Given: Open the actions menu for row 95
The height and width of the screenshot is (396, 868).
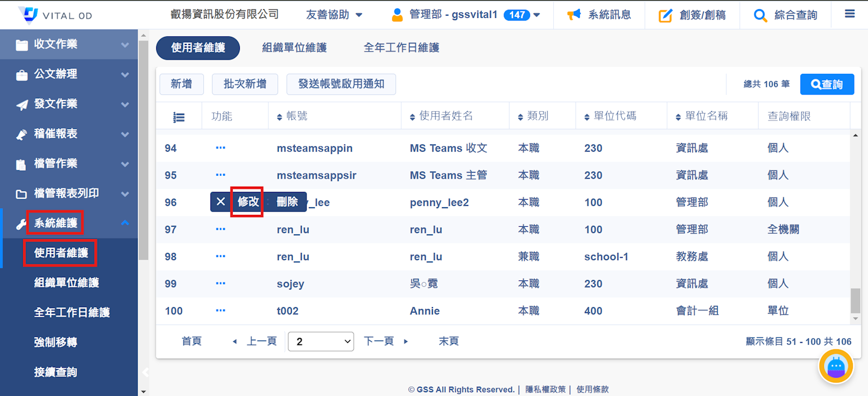Looking at the screenshot, I should [220, 175].
